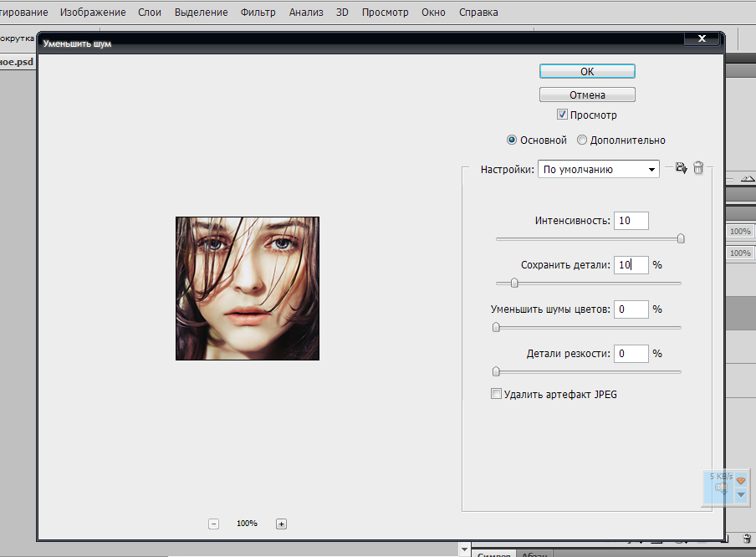Open the Окно menu
Viewport: 756px width, 557px height.
[433, 13]
